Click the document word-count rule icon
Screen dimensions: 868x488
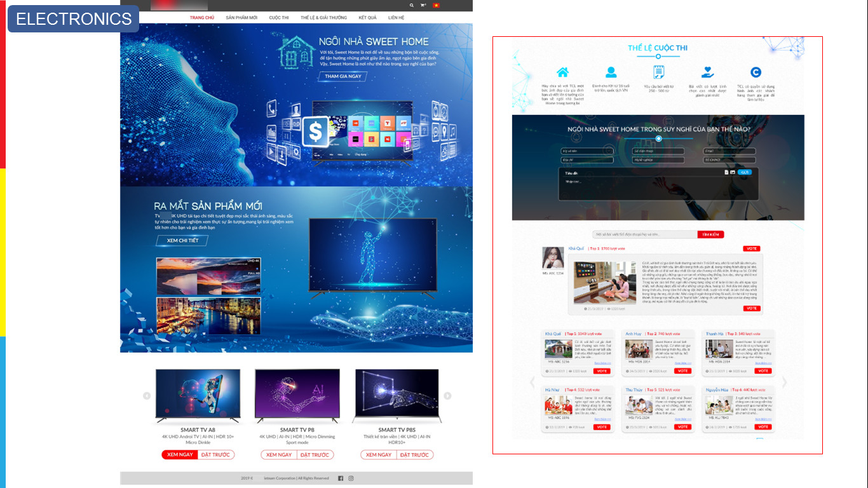tap(658, 72)
